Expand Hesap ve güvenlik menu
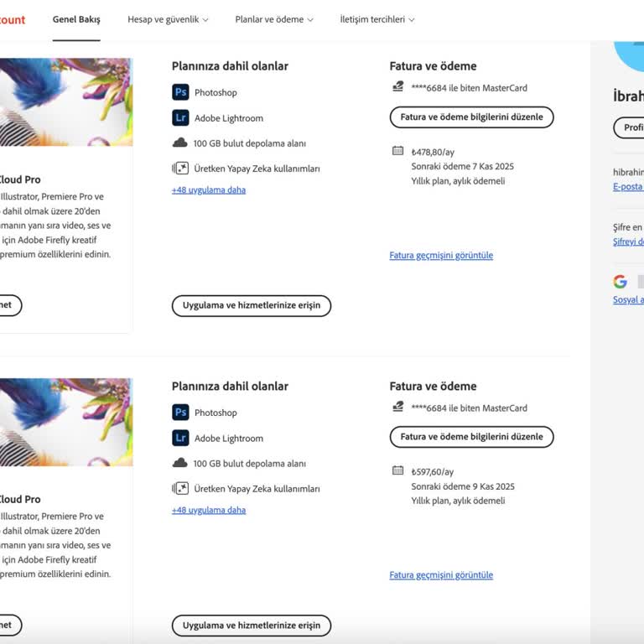The image size is (644, 644). (168, 19)
